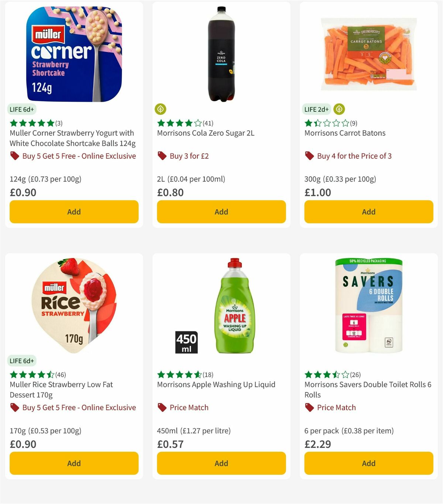Click the Price Match tag icon on Savers Toilet Rolls
The width and height of the screenshot is (443, 504).
click(x=309, y=407)
